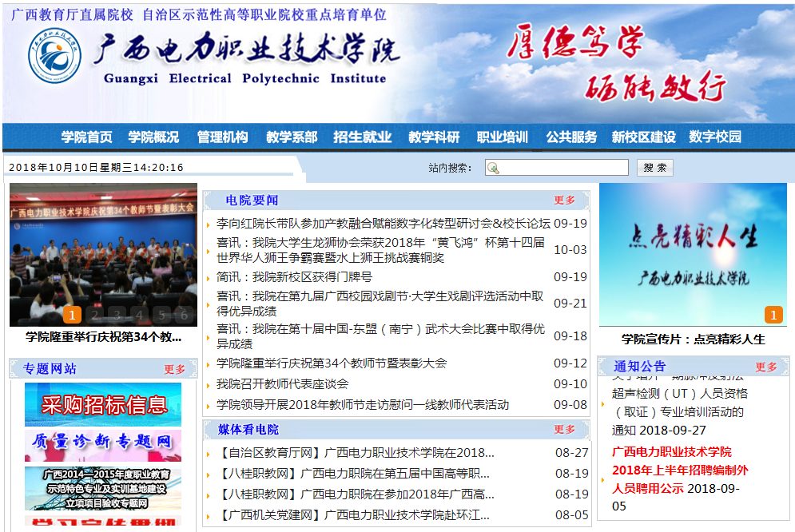Open the 广西2014—2015年度职业教育 project banner

pos(103,488)
